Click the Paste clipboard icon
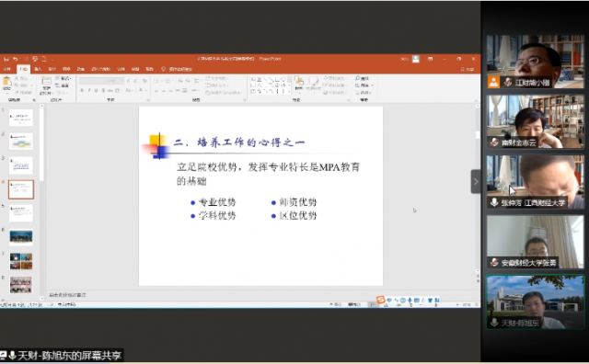The image size is (589, 364). [x=6, y=82]
